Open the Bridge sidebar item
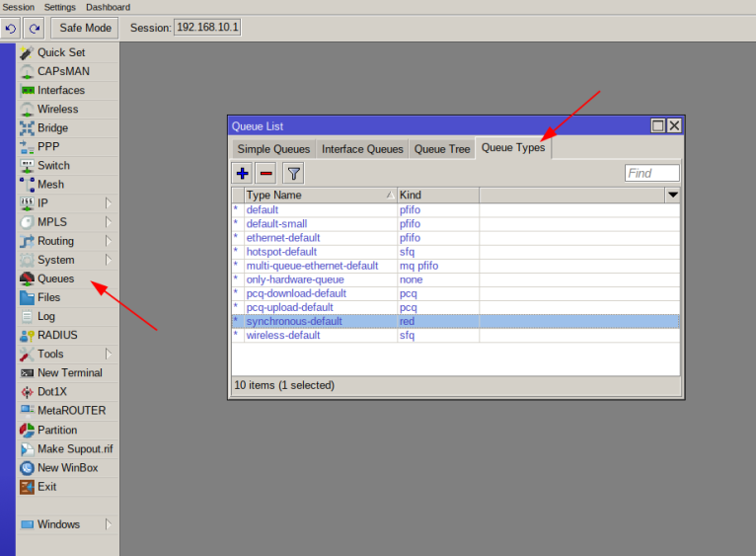 pos(52,127)
